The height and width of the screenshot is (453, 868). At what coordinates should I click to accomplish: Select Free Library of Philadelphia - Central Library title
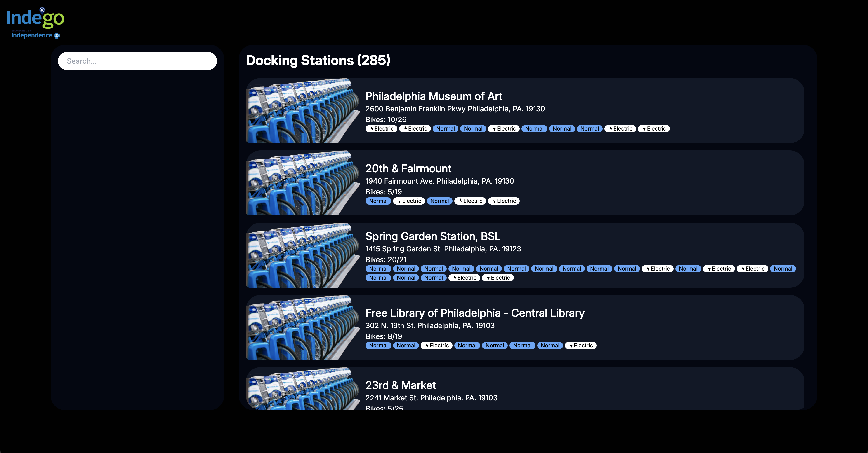click(475, 313)
